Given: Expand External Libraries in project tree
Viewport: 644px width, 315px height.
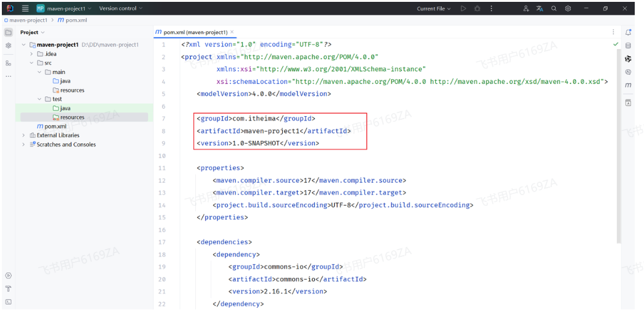Looking at the screenshot, I should click(24, 135).
